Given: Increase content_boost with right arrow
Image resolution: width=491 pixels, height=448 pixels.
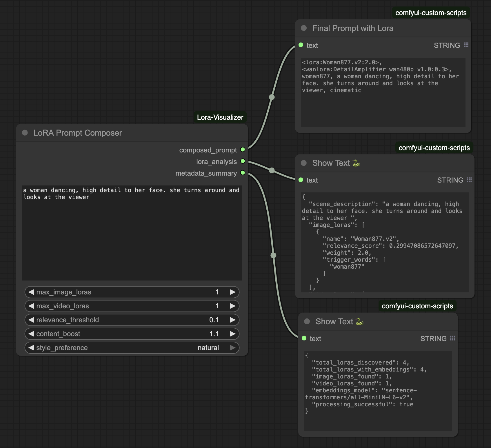Looking at the screenshot, I should pyautogui.click(x=232, y=334).
